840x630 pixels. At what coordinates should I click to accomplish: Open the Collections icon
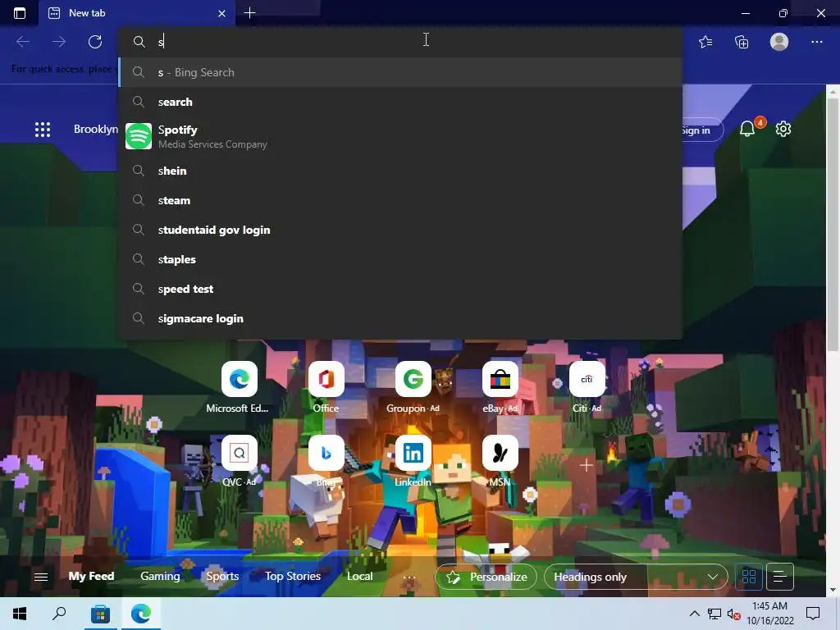pos(742,42)
